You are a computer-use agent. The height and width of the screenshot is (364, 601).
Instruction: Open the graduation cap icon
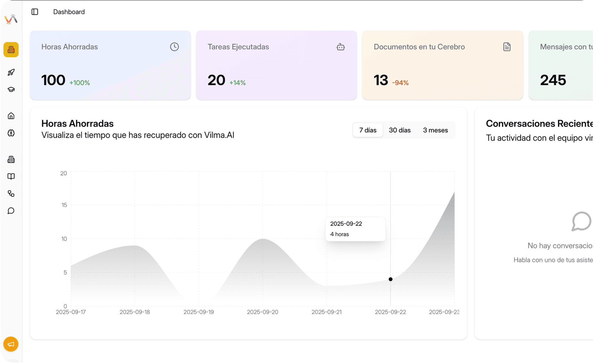(11, 90)
